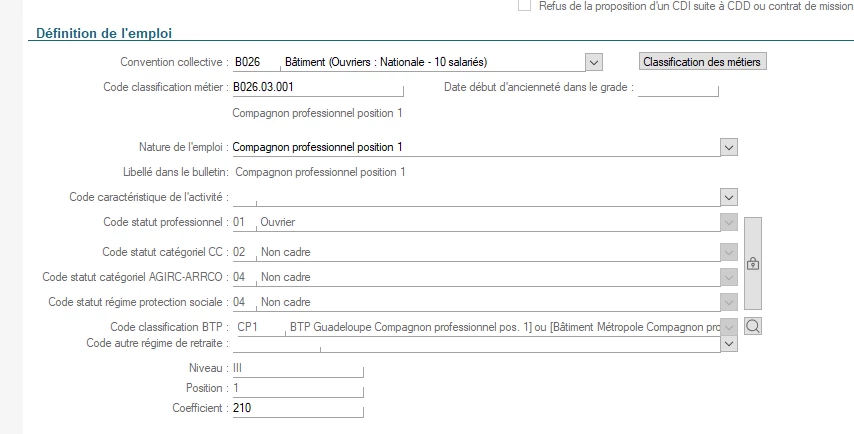Click the lock icon beside status codes
This screenshot has height=434, width=854.
coord(753,264)
